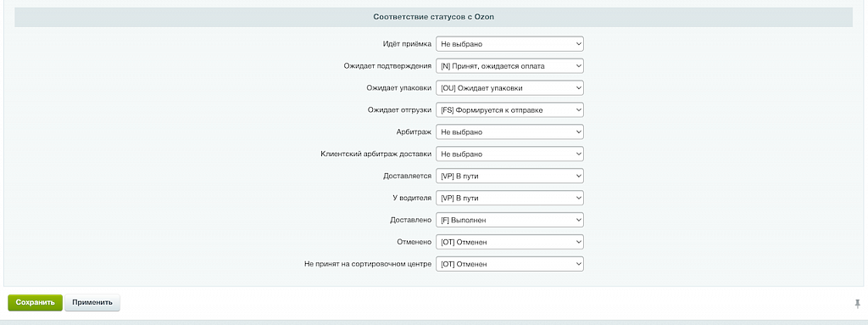Open the 'Клиентский арбитраж доставки' select
868x325 pixels.
509,154
